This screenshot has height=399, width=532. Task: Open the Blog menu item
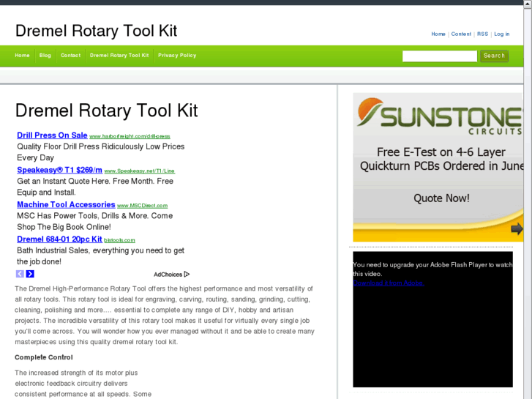click(45, 56)
